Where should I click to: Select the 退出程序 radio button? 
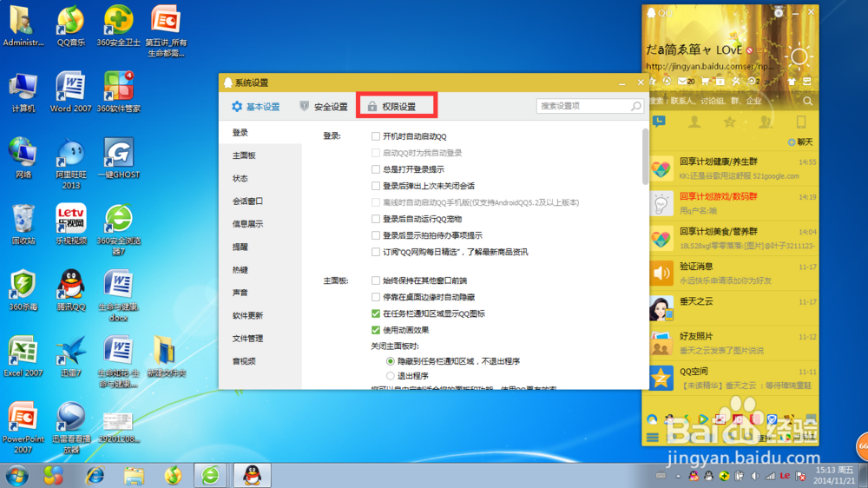(391, 376)
